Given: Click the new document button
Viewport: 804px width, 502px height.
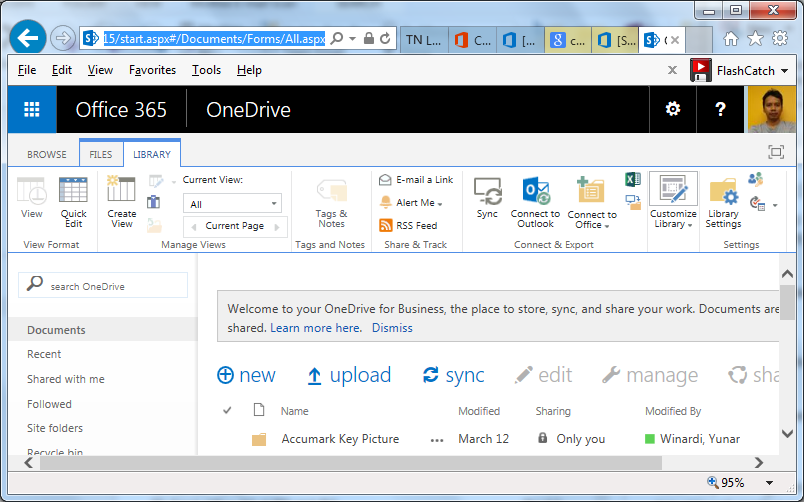Looking at the screenshot, I should pyautogui.click(x=246, y=375).
